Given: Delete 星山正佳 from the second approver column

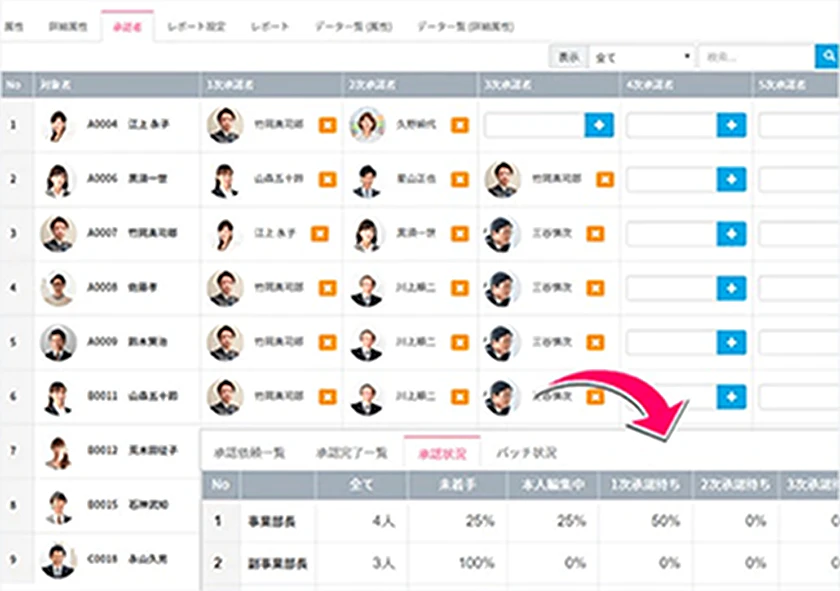Looking at the screenshot, I should (x=460, y=179).
